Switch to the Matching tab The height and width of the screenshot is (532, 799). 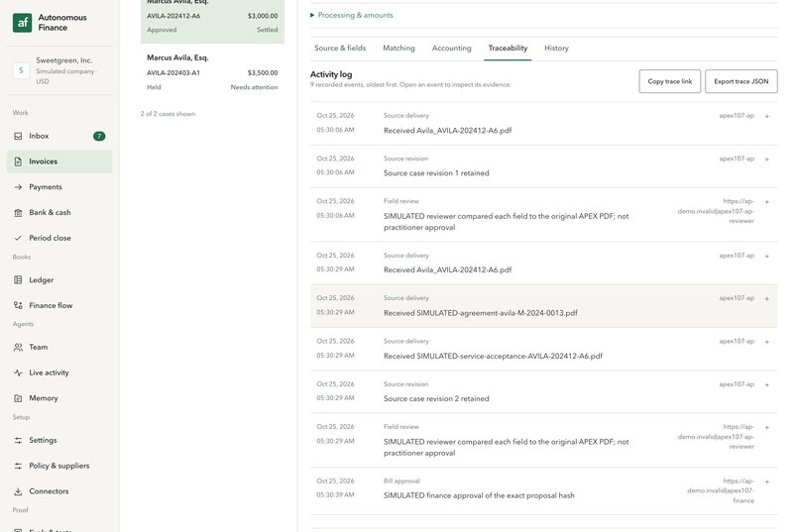click(x=399, y=48)
